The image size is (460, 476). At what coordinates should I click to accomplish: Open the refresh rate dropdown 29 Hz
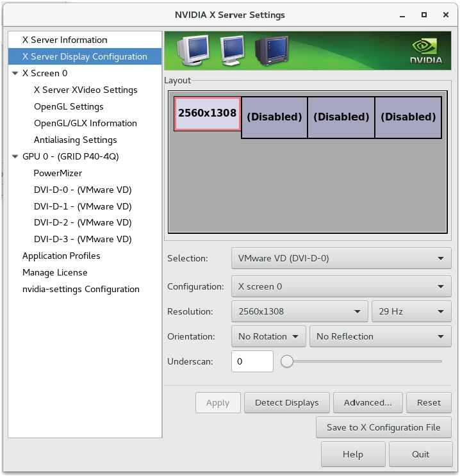411,311
